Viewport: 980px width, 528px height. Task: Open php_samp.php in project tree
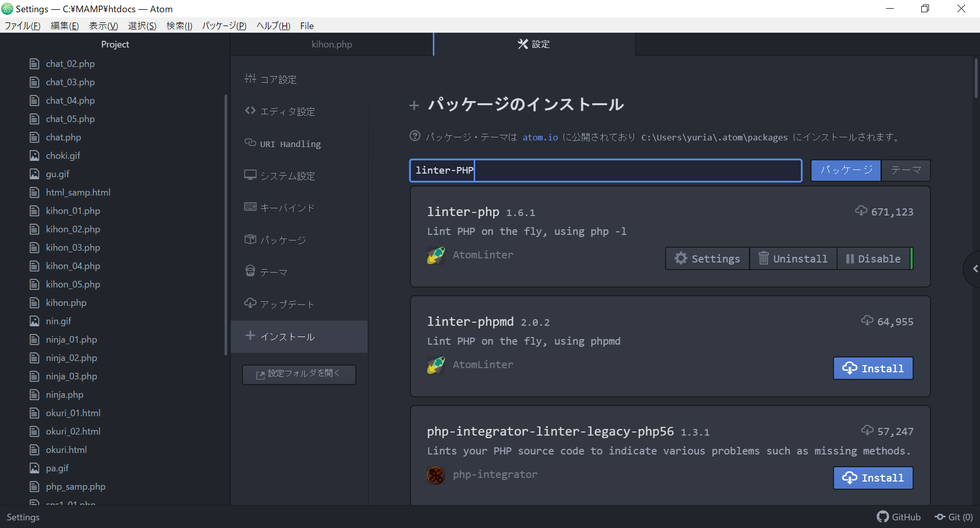pos(76,487)
